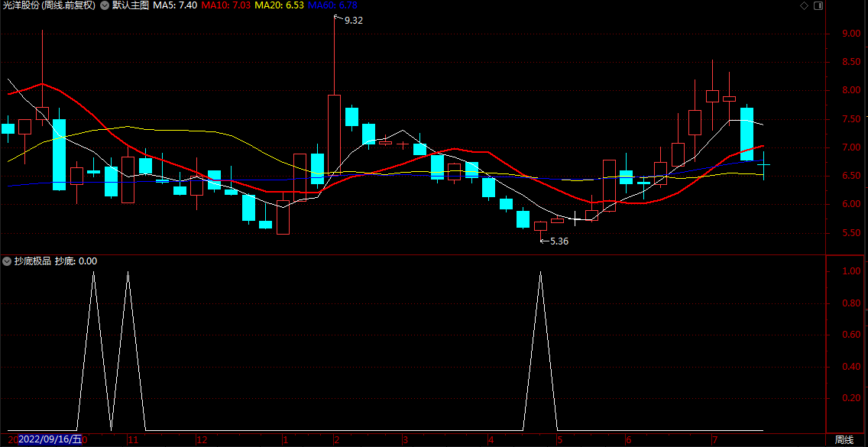Screen dimensions: 868x447
Task: Click month 11 on the time axis
Action: pyautogui.click(x=133, y=440)
